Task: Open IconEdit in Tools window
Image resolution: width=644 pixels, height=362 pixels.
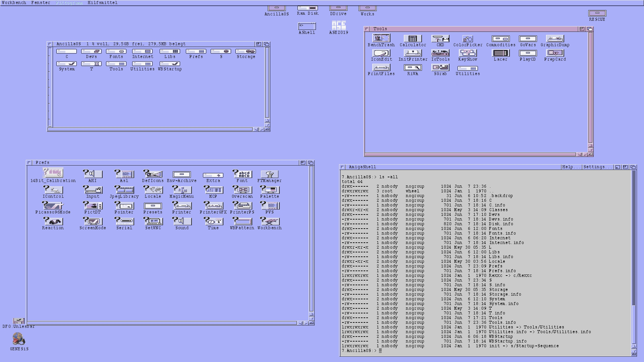Action: coord(381,53)
